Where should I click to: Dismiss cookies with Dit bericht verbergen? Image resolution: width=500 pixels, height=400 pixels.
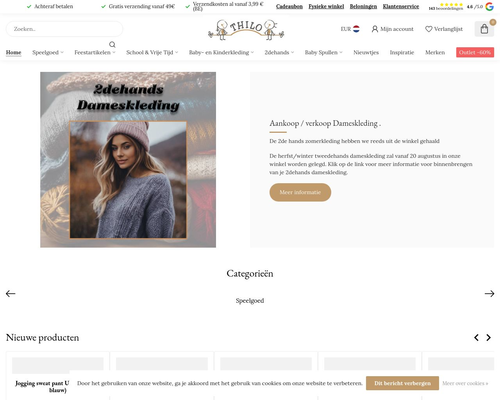pyautogui.click(x=402, y=383)
